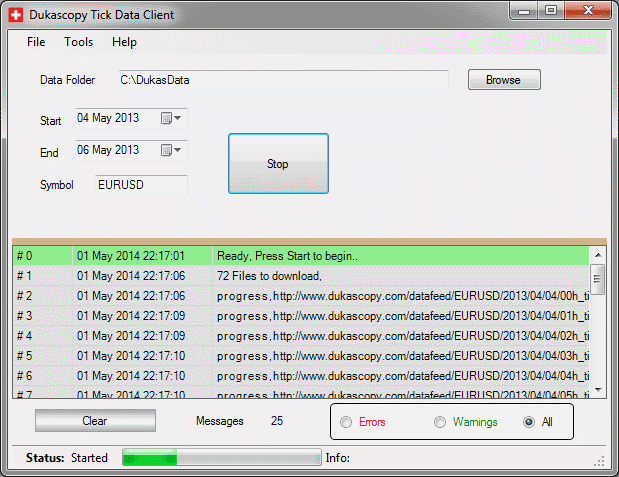Click the log scrollbar up arrow
This screenshot has height=477, width=619.
(598, 255)
